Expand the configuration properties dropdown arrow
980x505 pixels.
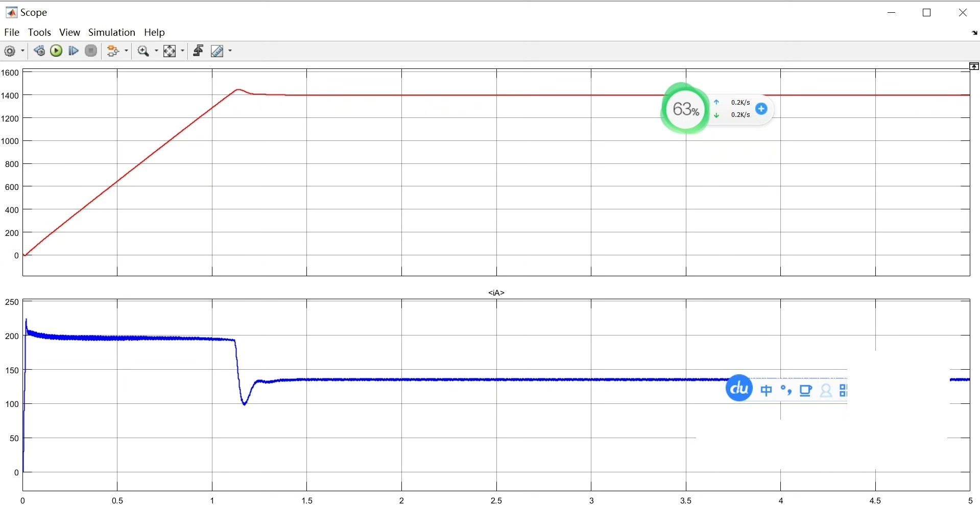point(22,51)
